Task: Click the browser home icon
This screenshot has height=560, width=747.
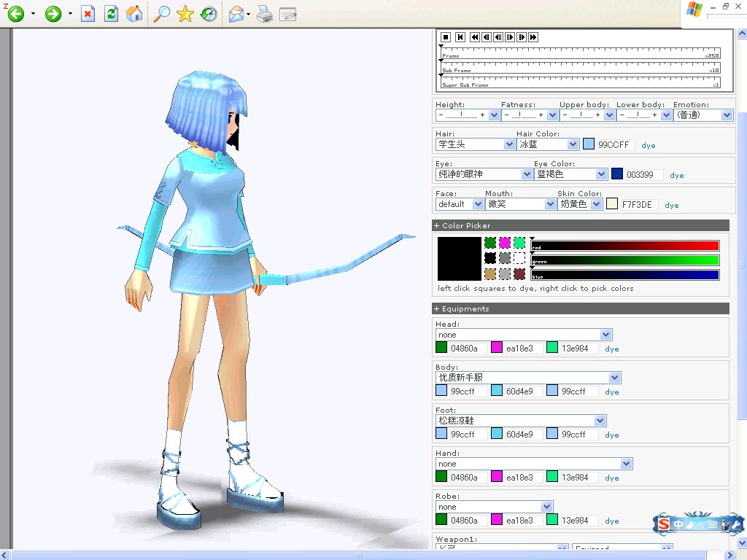Action: [x=134, y=14]
